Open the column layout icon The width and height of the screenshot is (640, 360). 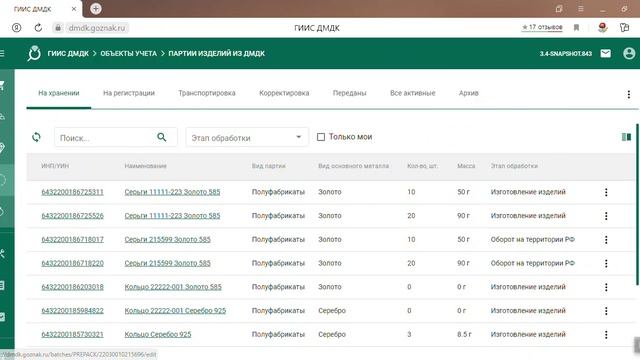pos(626,137)
